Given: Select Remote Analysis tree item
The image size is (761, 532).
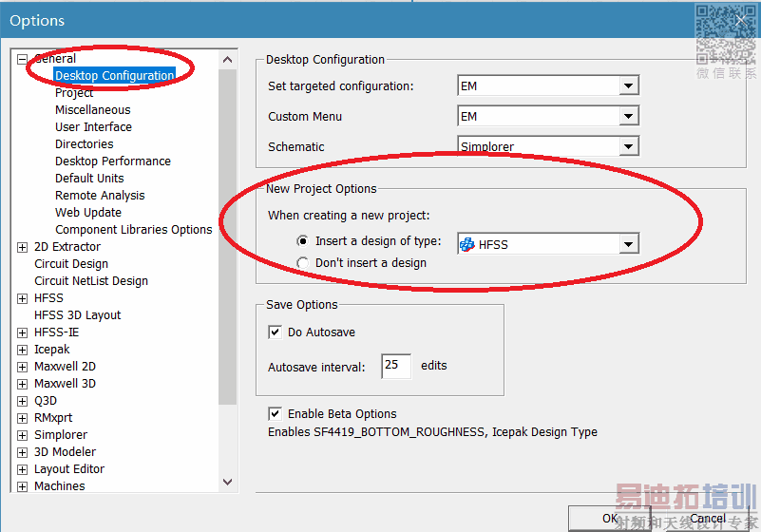Looking at the screenshot, I should (100, 195).
